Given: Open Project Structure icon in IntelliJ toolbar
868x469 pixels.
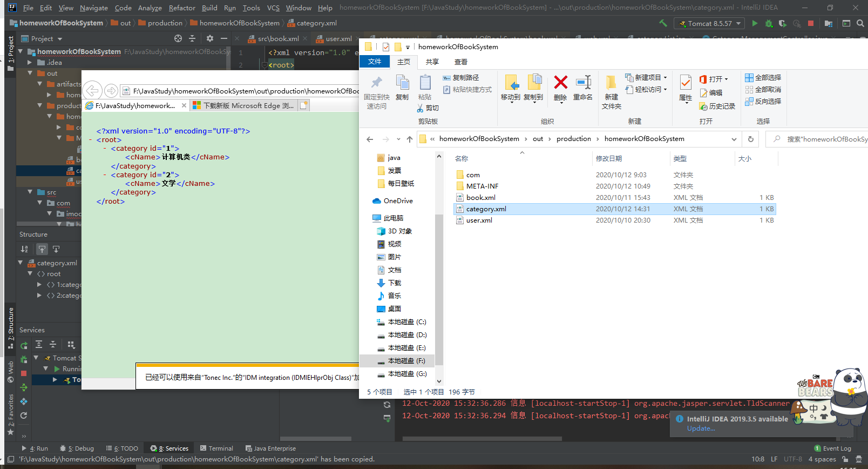Looking at the screenshot, I should [829, 23].
